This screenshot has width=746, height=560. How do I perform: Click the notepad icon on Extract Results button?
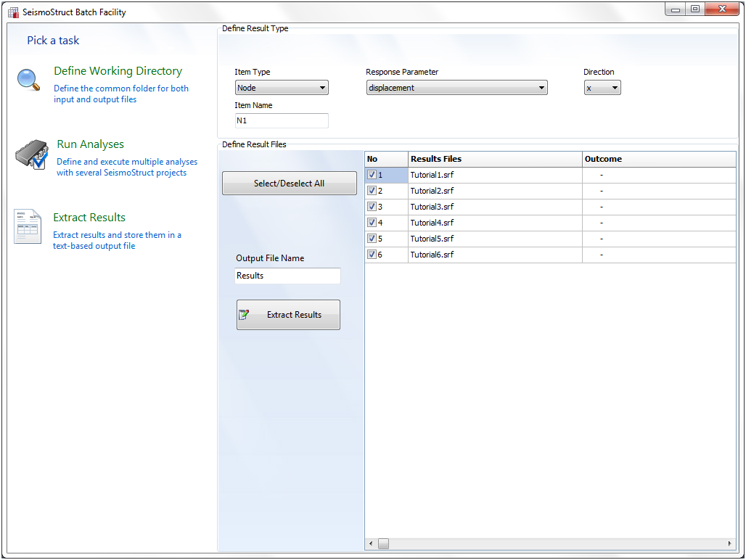tap(245, 315)
